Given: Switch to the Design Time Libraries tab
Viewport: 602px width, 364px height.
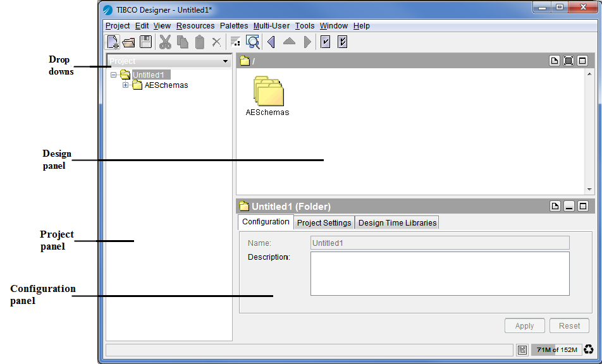Looking at the screenshot, I should 397,223.
